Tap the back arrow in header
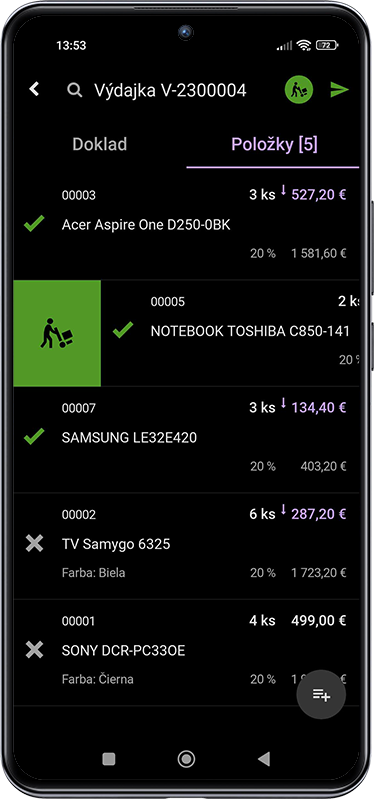The height and width of the screenshot is (799, 374). coord(34,90)
